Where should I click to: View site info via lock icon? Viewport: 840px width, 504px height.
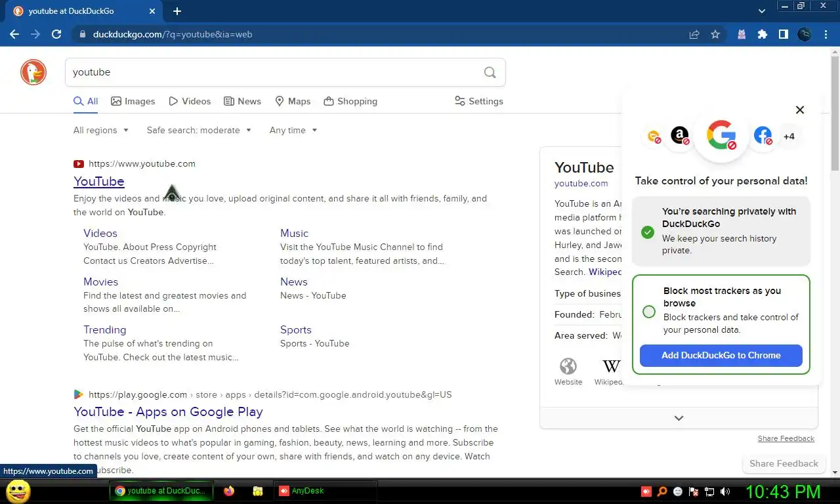(82, 34)
